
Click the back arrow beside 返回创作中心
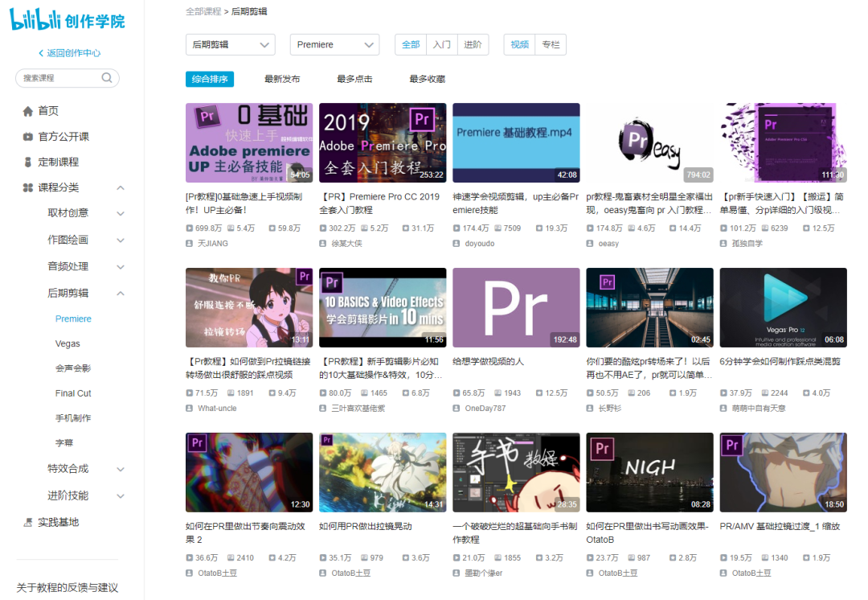(x=40, y=53)
